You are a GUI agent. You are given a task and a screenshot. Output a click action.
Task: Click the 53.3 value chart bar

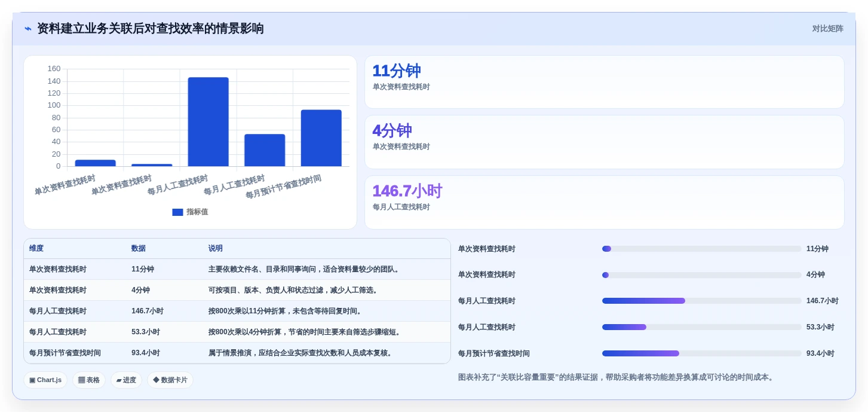click(x=265, y=150)
